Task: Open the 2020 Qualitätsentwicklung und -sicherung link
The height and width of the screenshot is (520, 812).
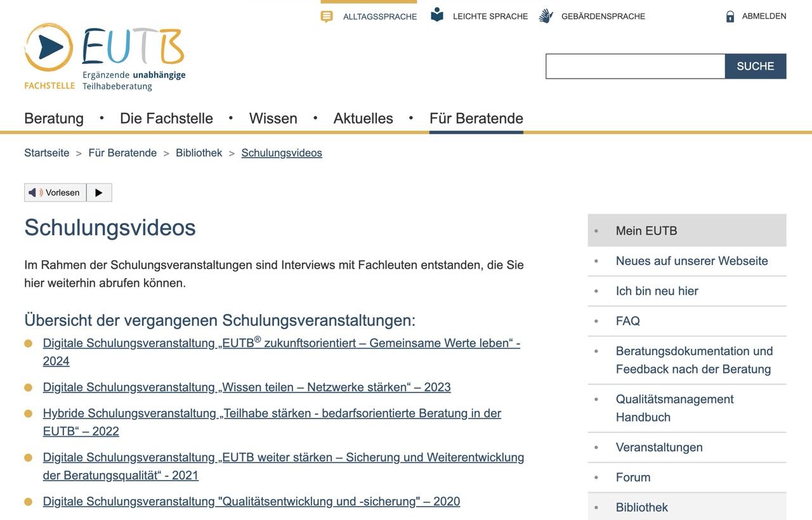Action: click(251, 502)
